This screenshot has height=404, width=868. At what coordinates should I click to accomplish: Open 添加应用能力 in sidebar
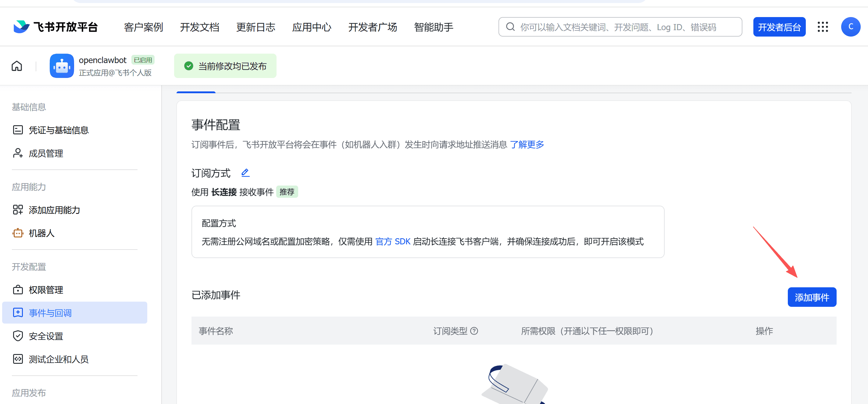(54, 210)
